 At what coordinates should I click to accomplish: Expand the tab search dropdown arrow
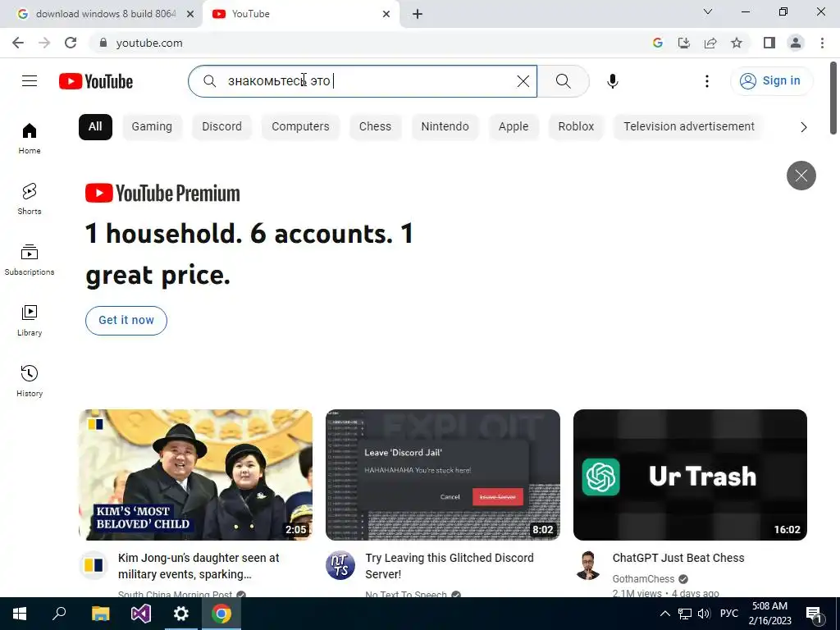707,11
